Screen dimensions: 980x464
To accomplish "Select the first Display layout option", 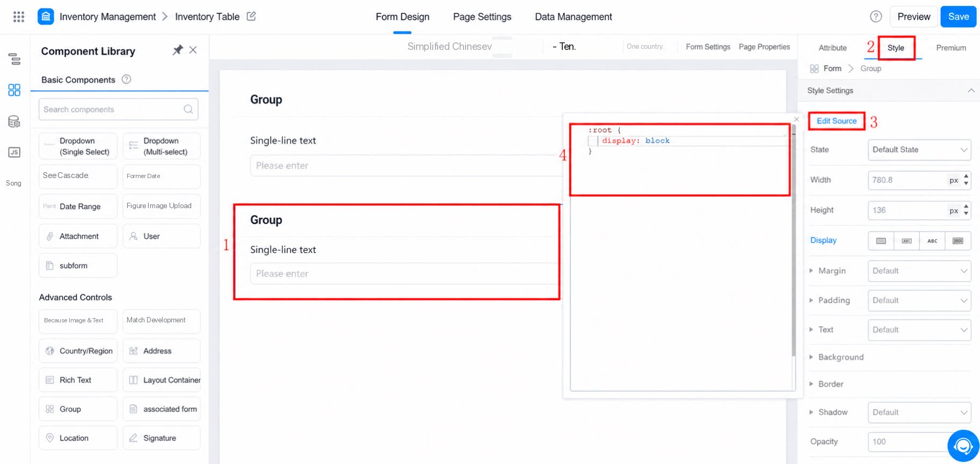I will (881, 241).
